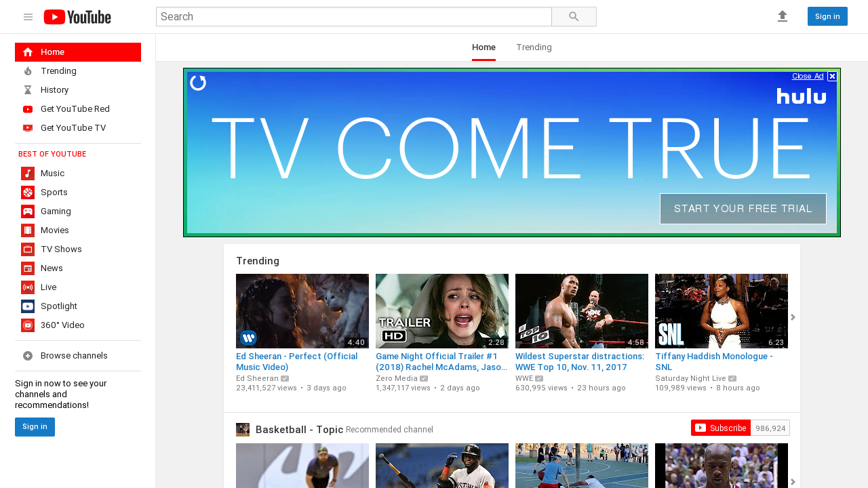Click the Browse channels plus icon
The image size is (868, 488).
pyautogui.click(x=28, y=356)
